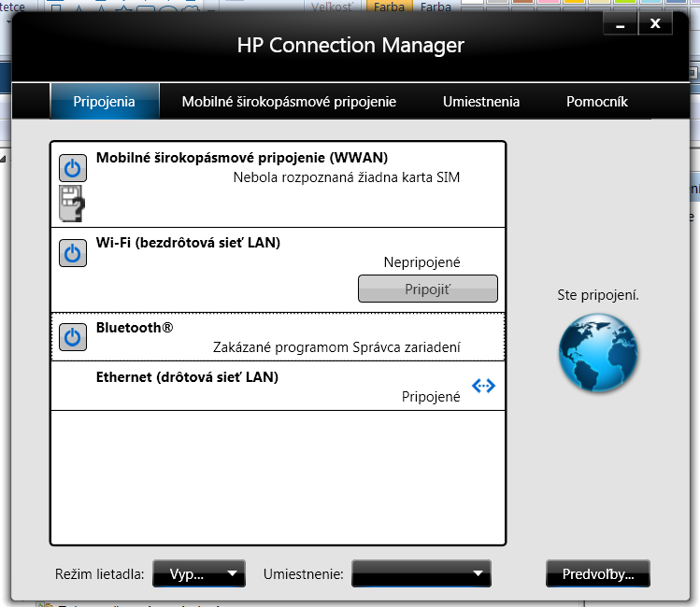Image resolution: width=700 pixels, height=607 pixels.
Task: Open the Mobilné širokopásmové pripojenie tab
Action: [289, 102]
